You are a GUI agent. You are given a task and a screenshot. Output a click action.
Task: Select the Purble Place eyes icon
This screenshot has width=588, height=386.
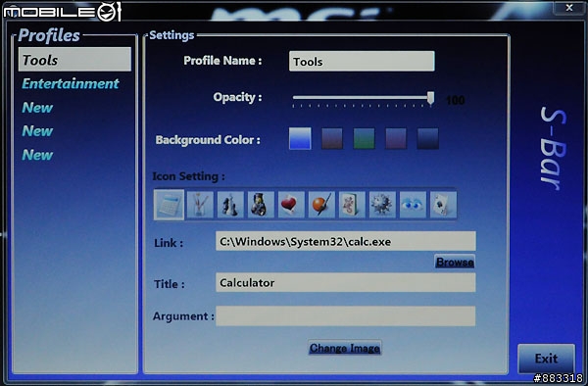(413, 205)
